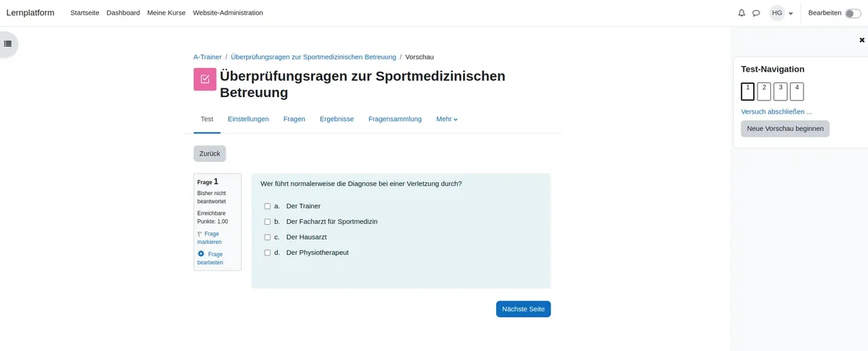Check answer a. Der Trainer
Screen dimensions: 868x351
[x=268, y=206]
